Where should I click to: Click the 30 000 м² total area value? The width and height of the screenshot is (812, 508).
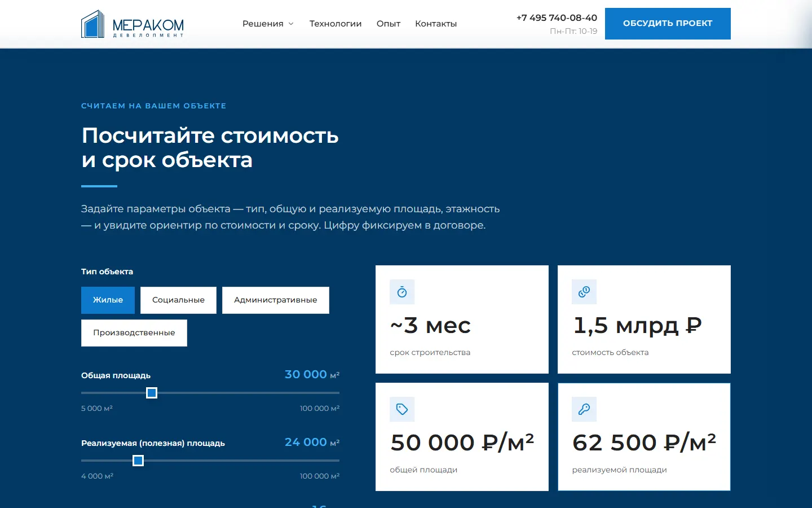pyautogui.click(x=312, y=374)
